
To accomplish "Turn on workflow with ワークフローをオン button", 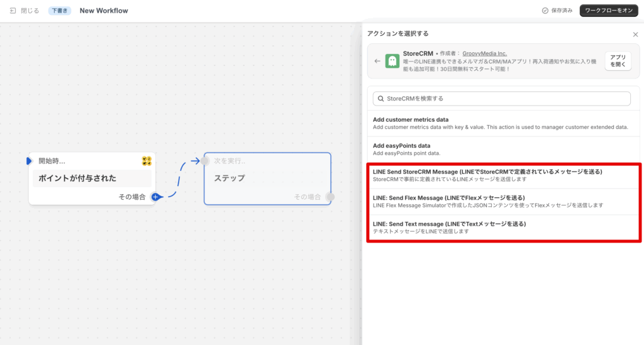I will [x=608, y=11].
